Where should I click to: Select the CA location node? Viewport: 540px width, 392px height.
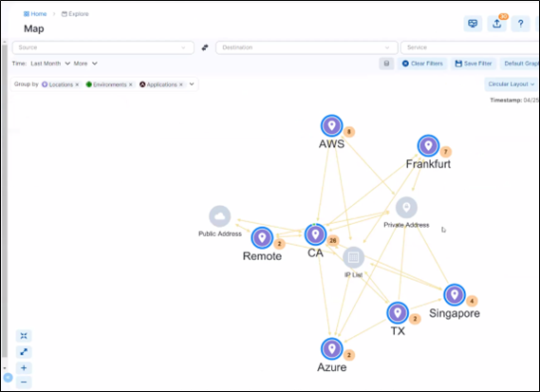[x=315, y=234]
